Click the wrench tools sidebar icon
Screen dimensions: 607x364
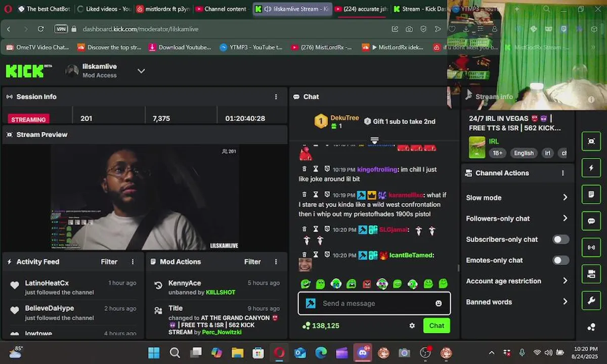coord(591,300)
